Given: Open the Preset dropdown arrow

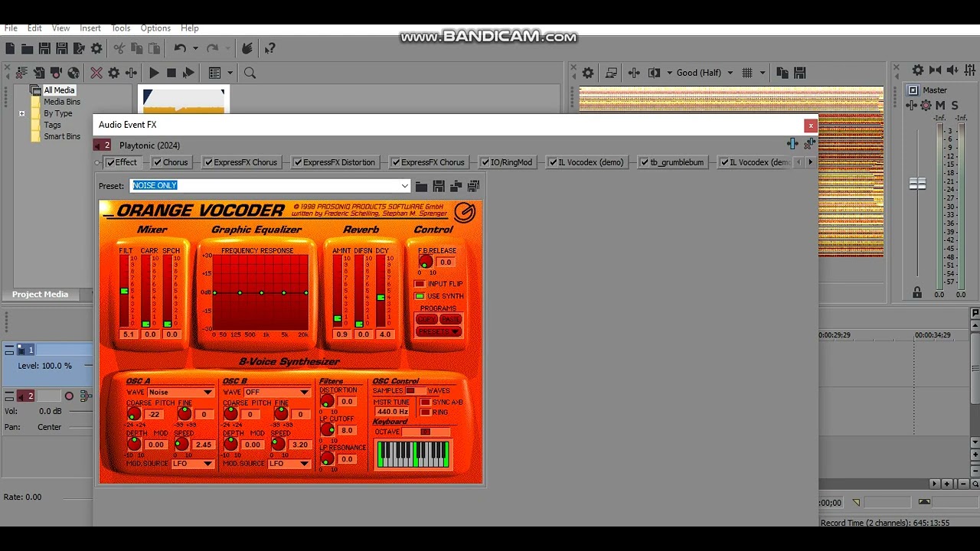Looking at the screenshot, I should coord(405,186).
